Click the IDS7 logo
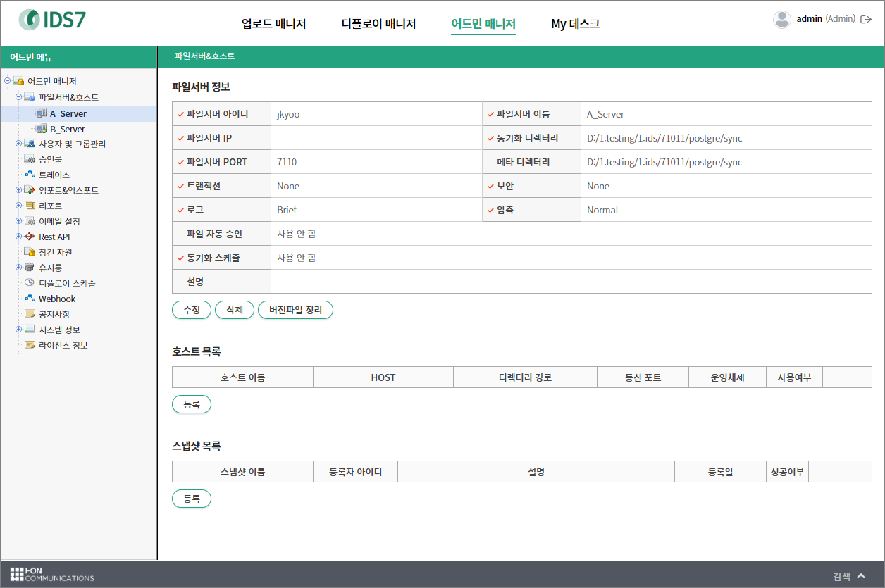The height and width of the screenshot is (588, 885). 53,20
